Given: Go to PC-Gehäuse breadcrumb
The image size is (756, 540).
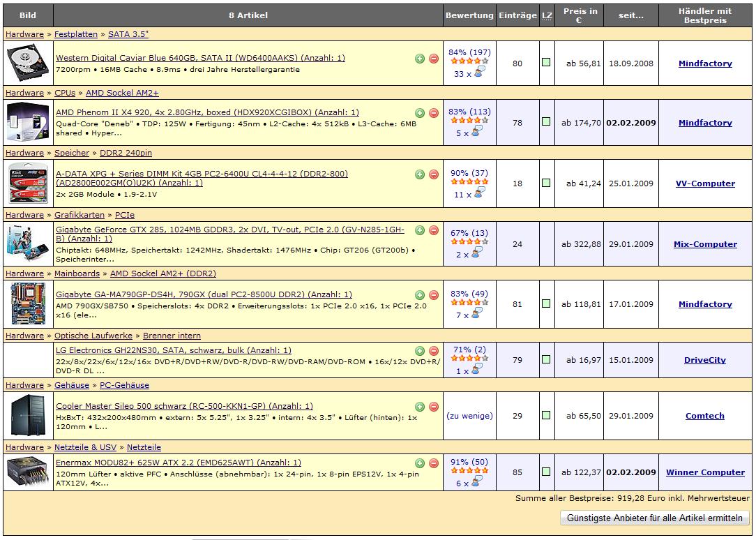Looking at the screenshot, I should point(124,385).
